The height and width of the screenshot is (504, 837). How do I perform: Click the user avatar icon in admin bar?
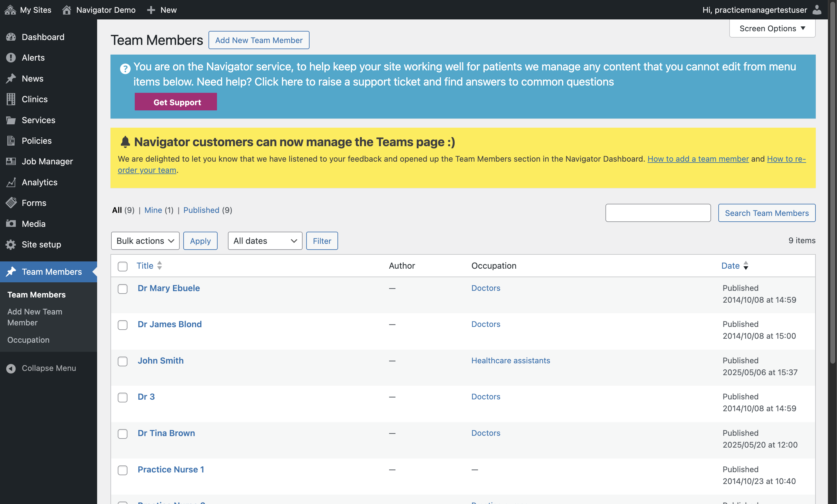(x=817, y=10)
